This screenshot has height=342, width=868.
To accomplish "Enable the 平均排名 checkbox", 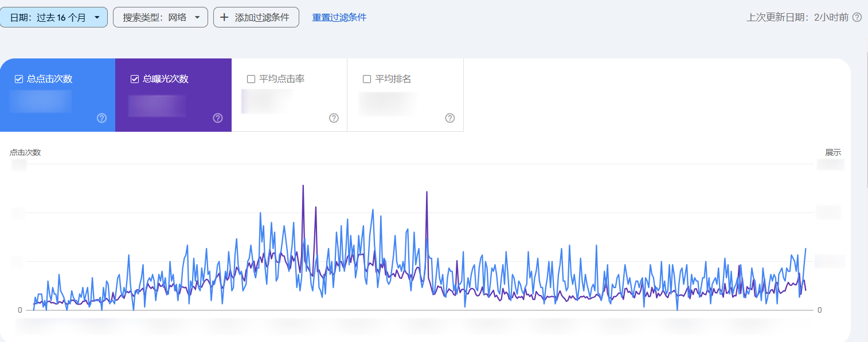I will 366,78.
